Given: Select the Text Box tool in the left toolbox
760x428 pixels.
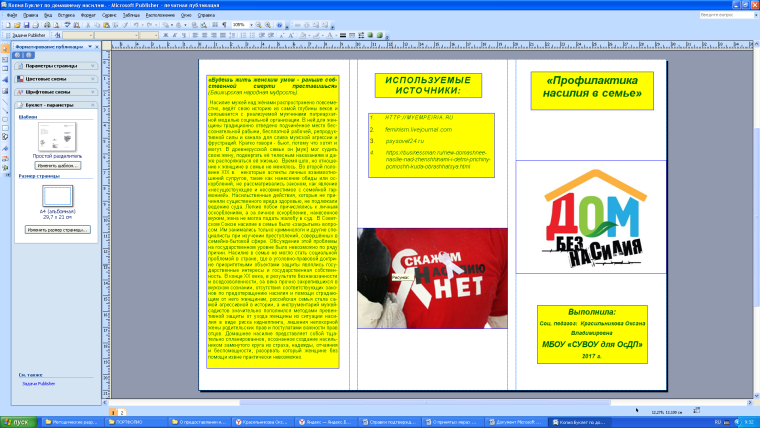Looking at the screenshot, I should click(x=6, y=60).
